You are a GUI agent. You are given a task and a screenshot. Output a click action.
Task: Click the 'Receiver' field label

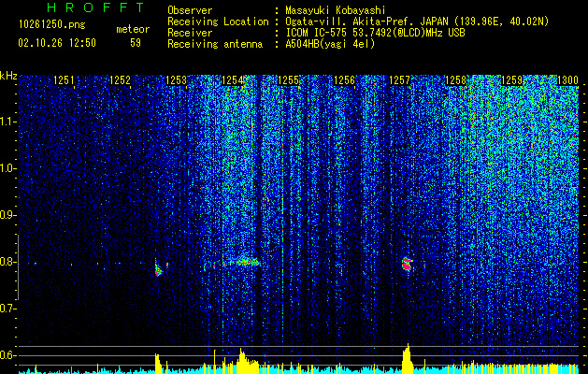pyautogui.click(x=190, y=33)
